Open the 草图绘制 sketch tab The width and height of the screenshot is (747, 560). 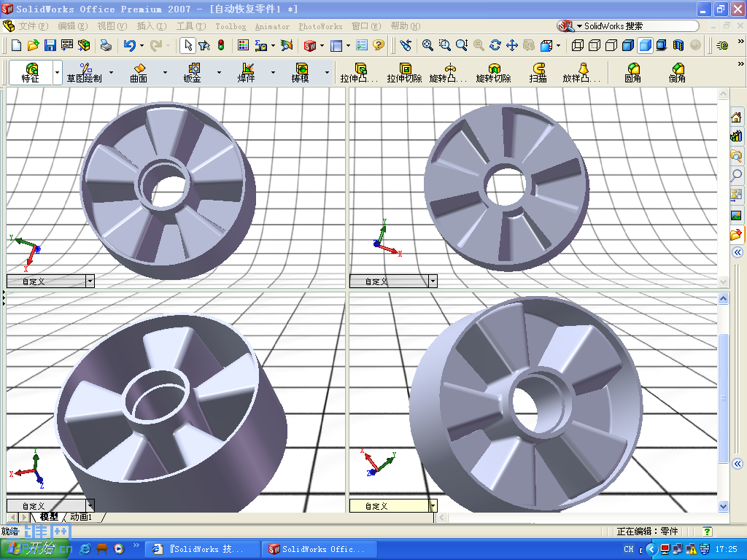coord(85,73)
